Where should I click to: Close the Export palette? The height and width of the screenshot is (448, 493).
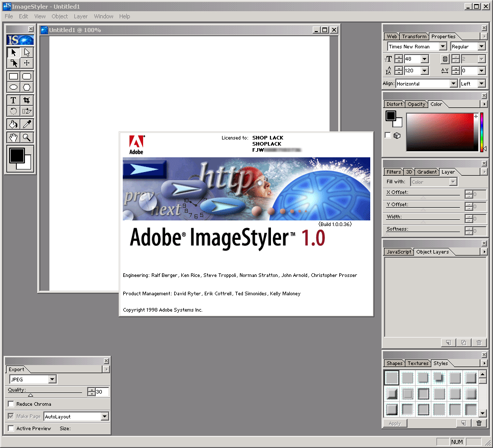pos(106,361)
